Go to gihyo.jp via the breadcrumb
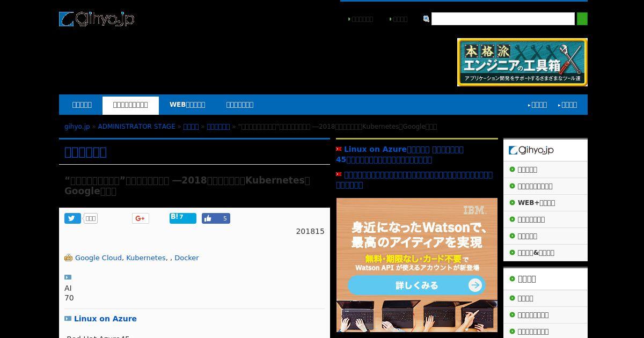Screen dimensions: 644x338 click(x=77, y=127)
